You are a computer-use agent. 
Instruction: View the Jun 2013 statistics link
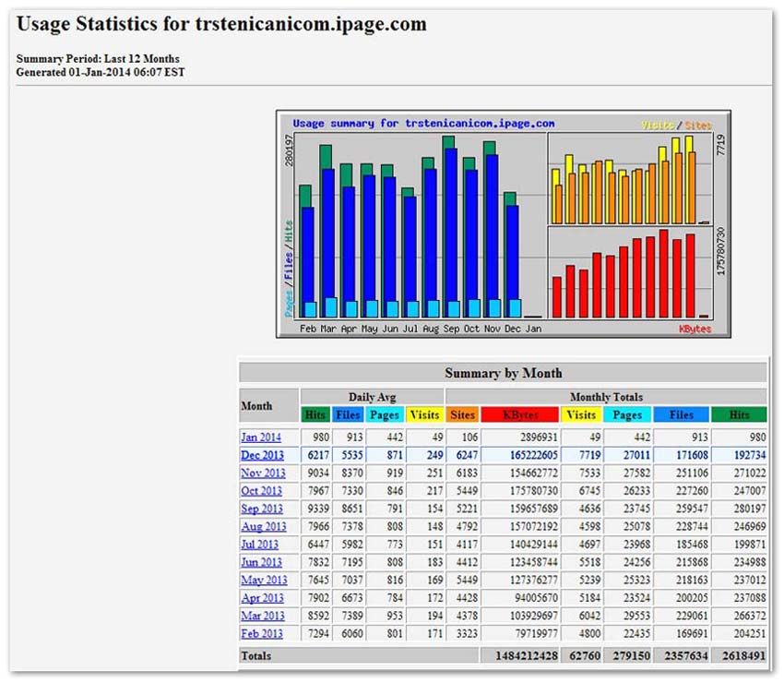261,562
